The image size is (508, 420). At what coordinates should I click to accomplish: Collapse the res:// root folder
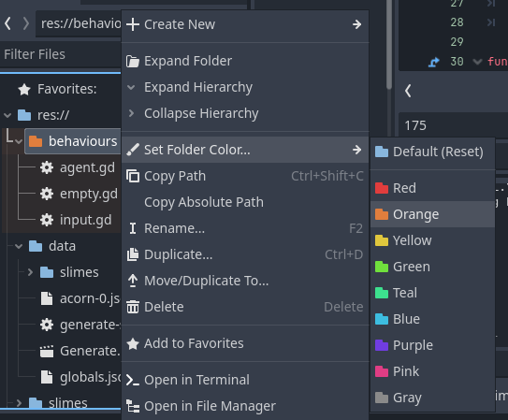7,115
